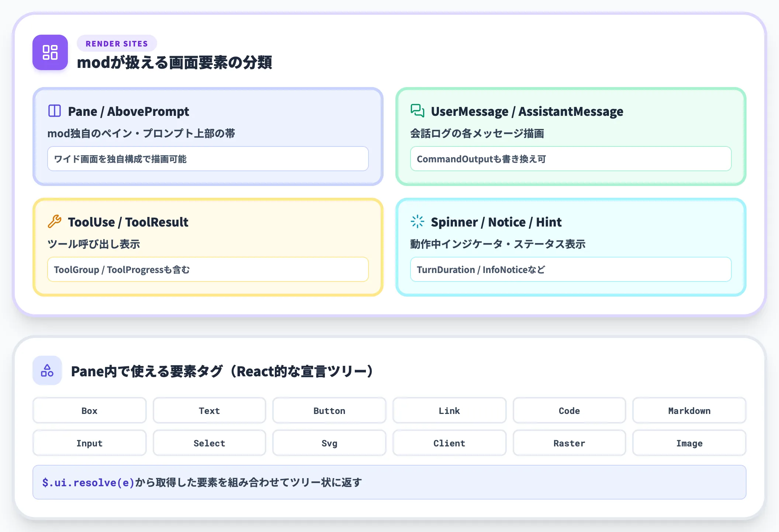Click the TurnDuration / InfoNoticeなど box
The height and width of the screenshot is (532, 779).
pos(571,269)
